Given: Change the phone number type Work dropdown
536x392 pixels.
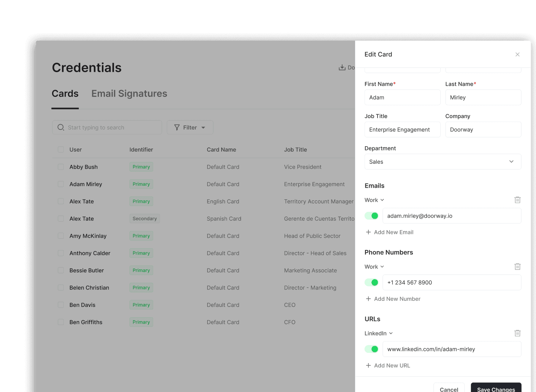Looking at the screenshot, I should [374, 267].
